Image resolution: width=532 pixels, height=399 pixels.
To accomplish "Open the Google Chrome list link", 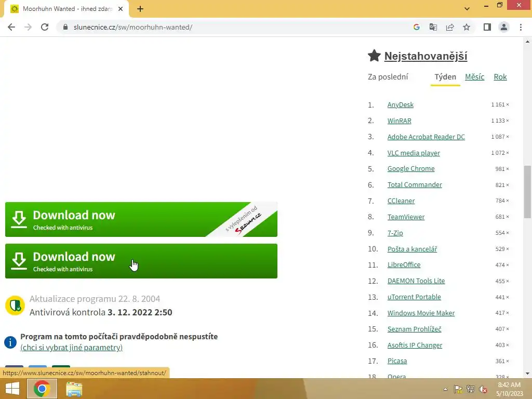I will tap(411, 169).
